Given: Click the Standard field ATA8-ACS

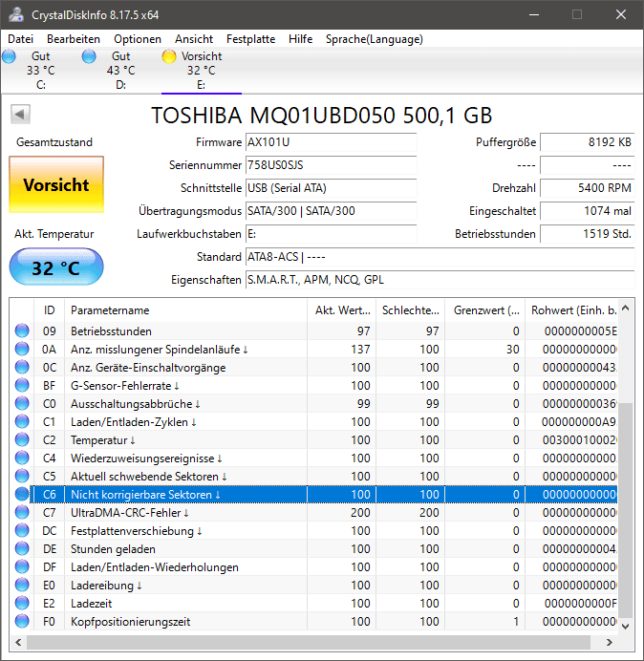Looking at the screenshot, I should point(440,257).
